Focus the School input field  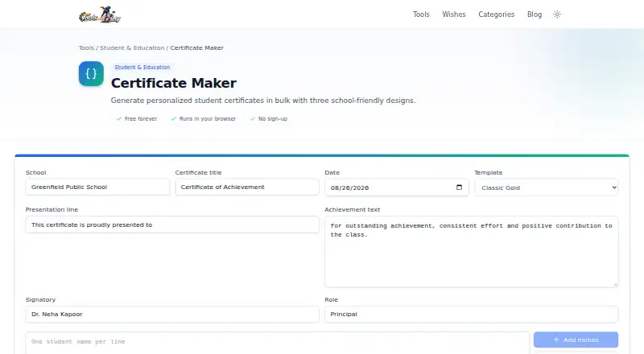97,187
